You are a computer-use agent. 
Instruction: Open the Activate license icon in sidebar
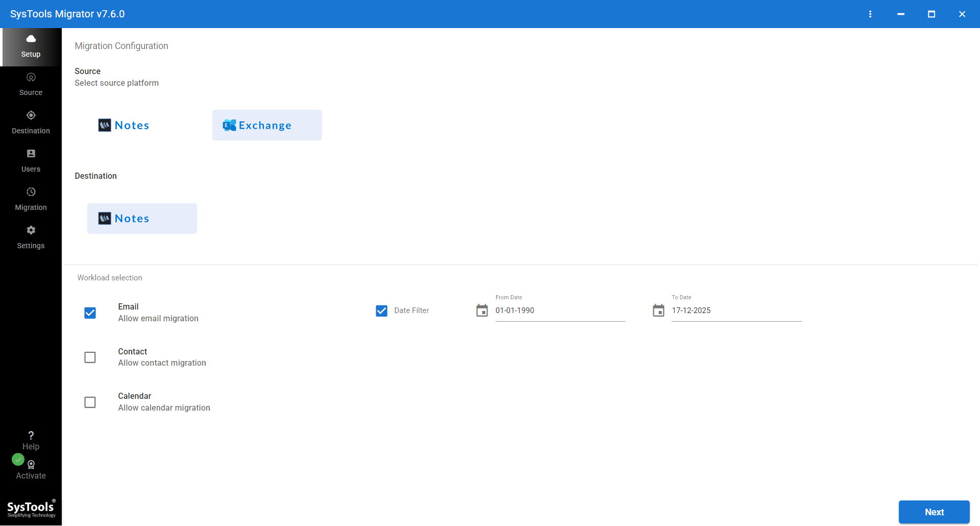point(31,465)
